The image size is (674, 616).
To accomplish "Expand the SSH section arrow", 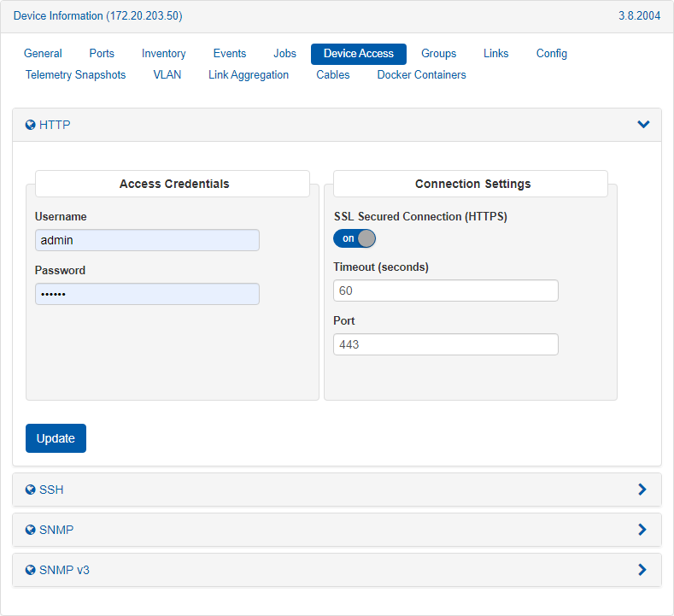I will tap(642, 490).
